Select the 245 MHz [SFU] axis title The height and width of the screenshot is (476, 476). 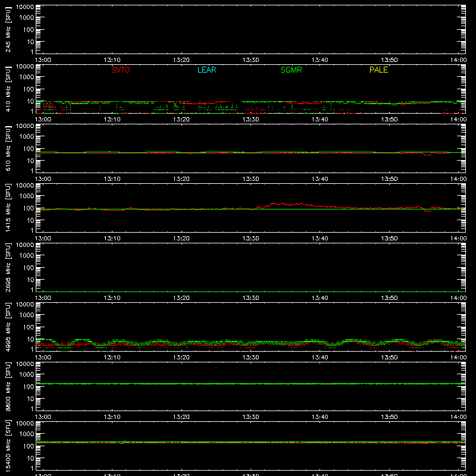(8, 29)
